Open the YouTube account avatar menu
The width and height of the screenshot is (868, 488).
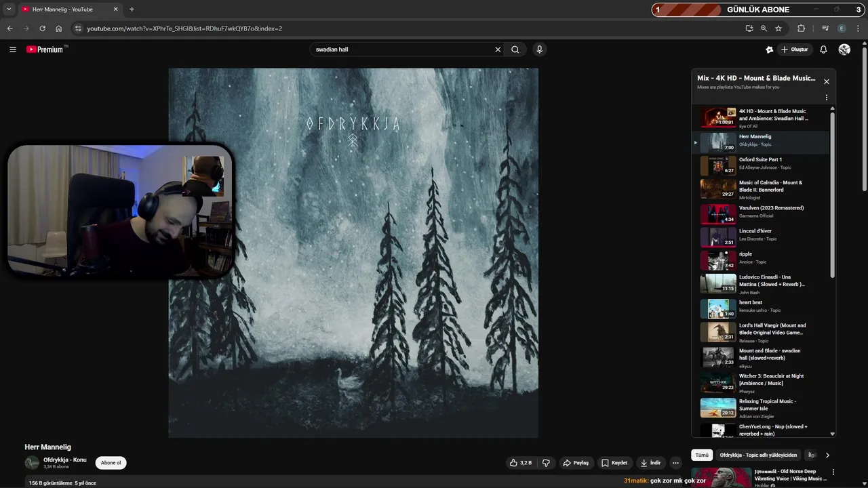pyautogui.click(x=844, y=49)
